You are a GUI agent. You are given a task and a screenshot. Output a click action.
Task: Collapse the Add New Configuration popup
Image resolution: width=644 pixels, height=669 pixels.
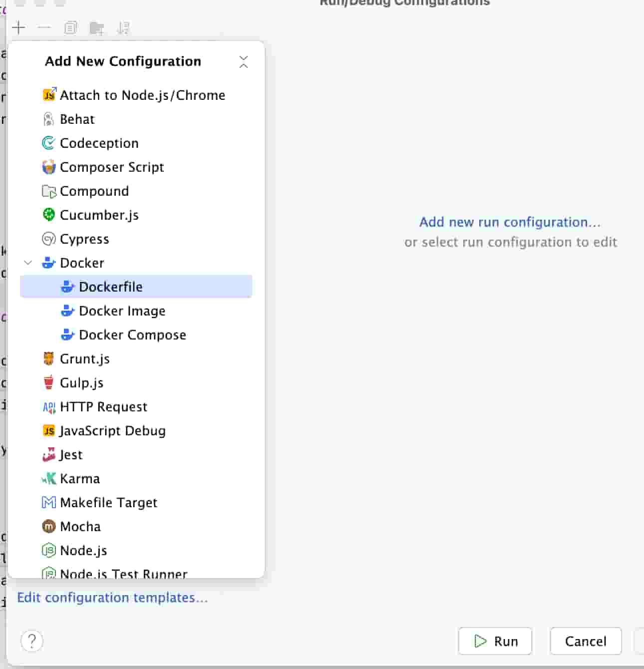(244, 62)
